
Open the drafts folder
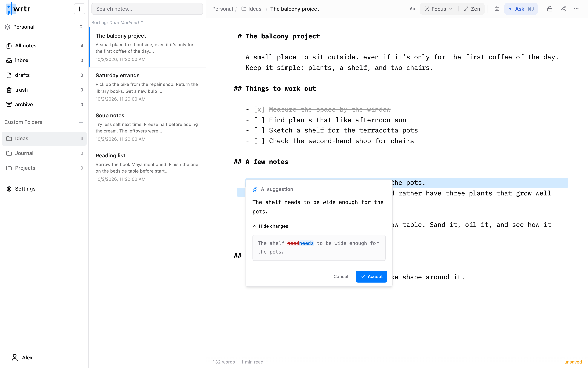(44, 75)
